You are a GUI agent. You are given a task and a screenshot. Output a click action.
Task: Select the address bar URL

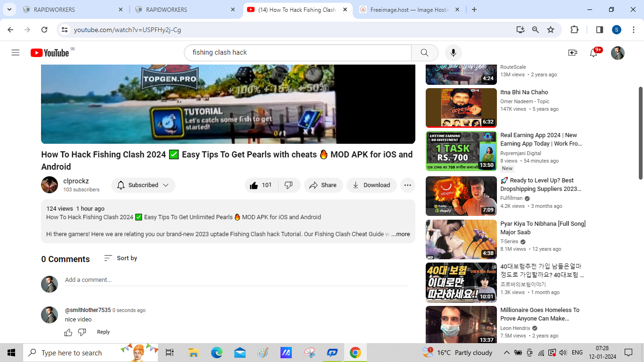[x=127, y=30]
